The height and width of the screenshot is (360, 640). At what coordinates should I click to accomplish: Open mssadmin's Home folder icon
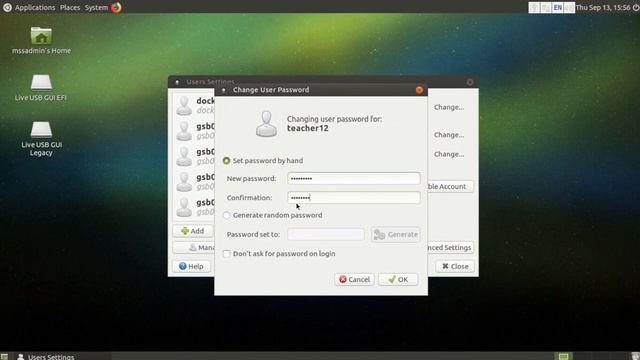pyautogui.click(x=41, y=36)
